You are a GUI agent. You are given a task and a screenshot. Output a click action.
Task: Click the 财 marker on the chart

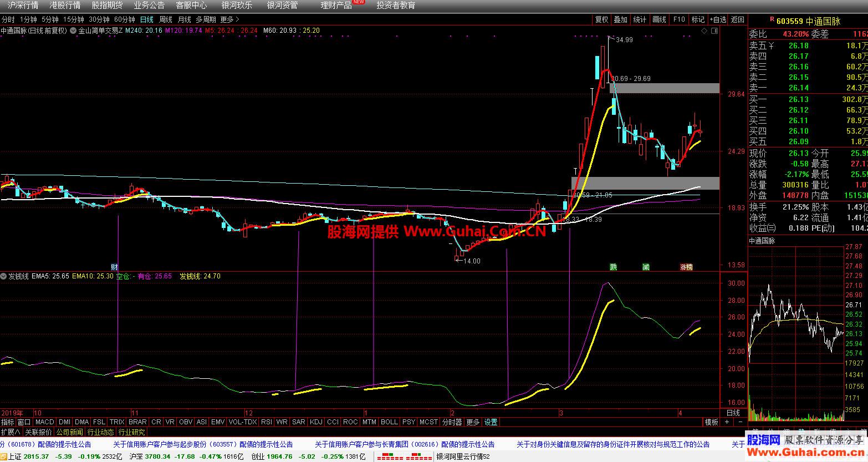[114, 267]
